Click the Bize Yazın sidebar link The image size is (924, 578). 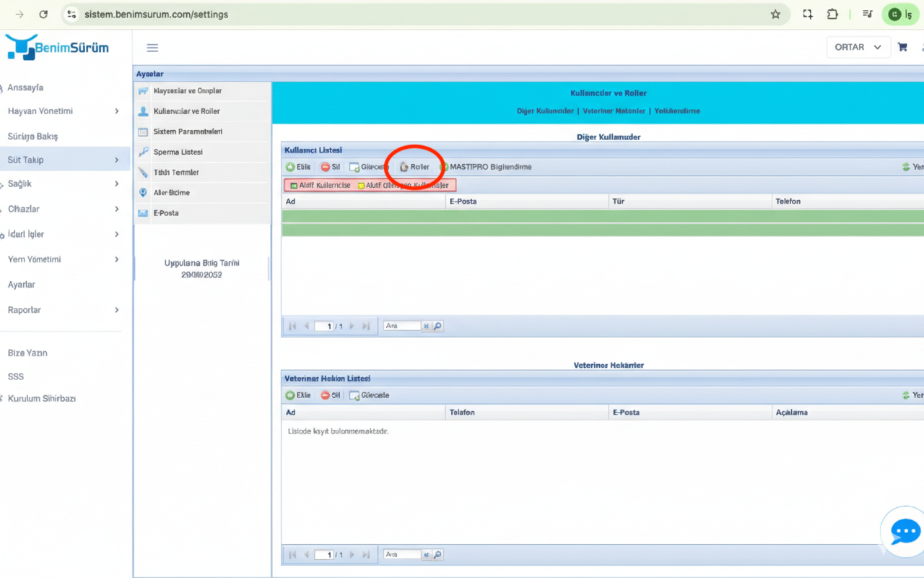pyautogui.click(x=27, y=353)
